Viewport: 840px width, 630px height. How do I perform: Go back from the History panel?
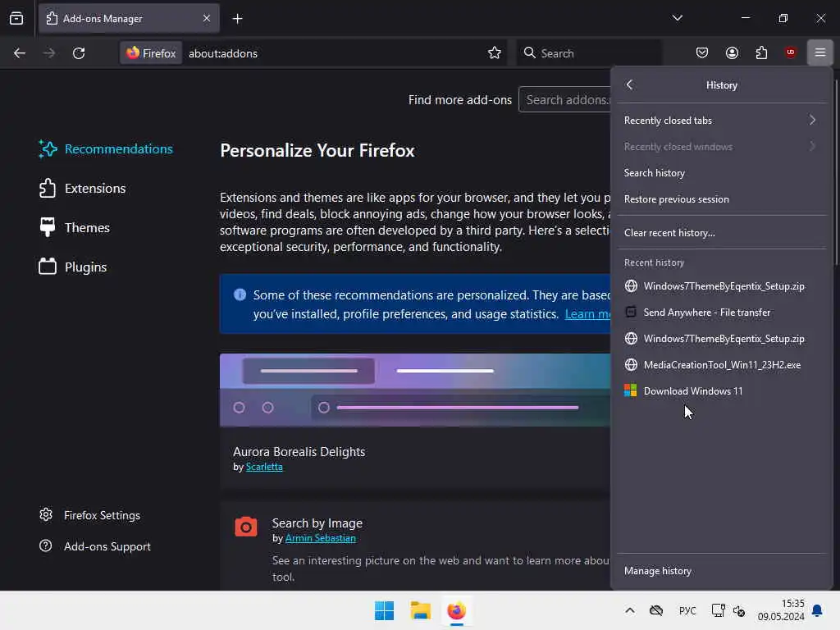pos(630,84)
